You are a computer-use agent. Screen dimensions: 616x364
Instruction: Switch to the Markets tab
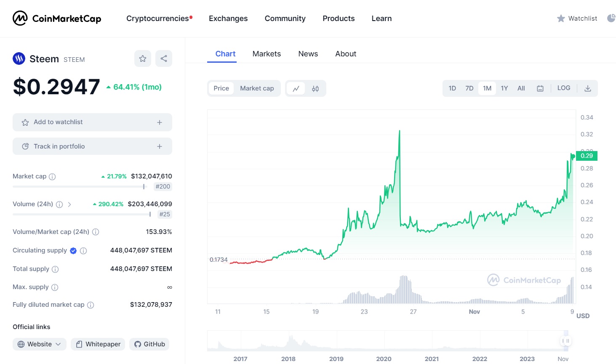(267, 54)
